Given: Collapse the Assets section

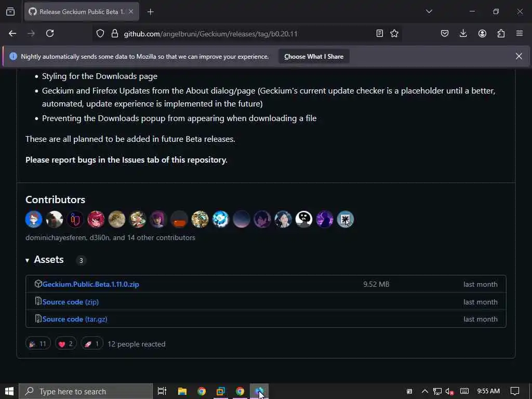Looking at the screenshot, I should click(45, 260).
